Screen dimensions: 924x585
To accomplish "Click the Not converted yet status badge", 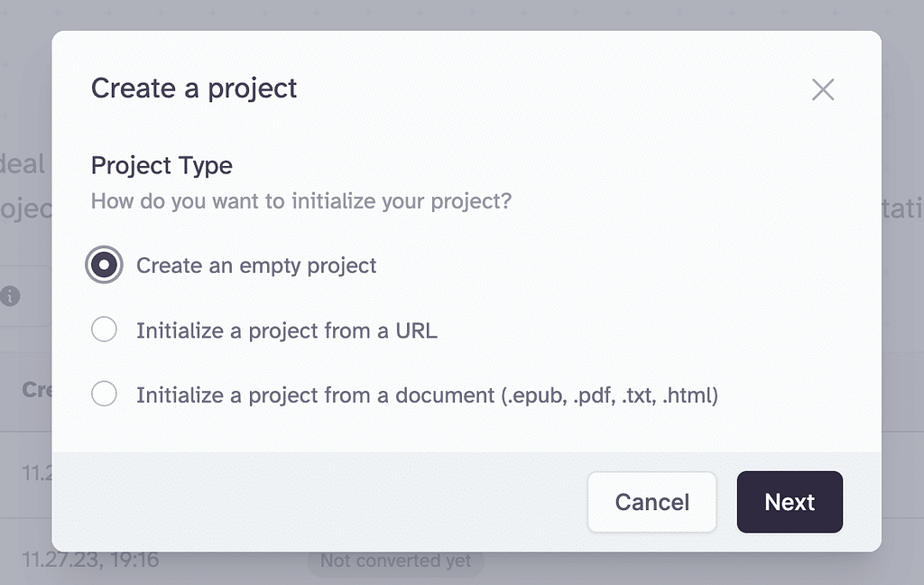I will (x=395, y=562).
